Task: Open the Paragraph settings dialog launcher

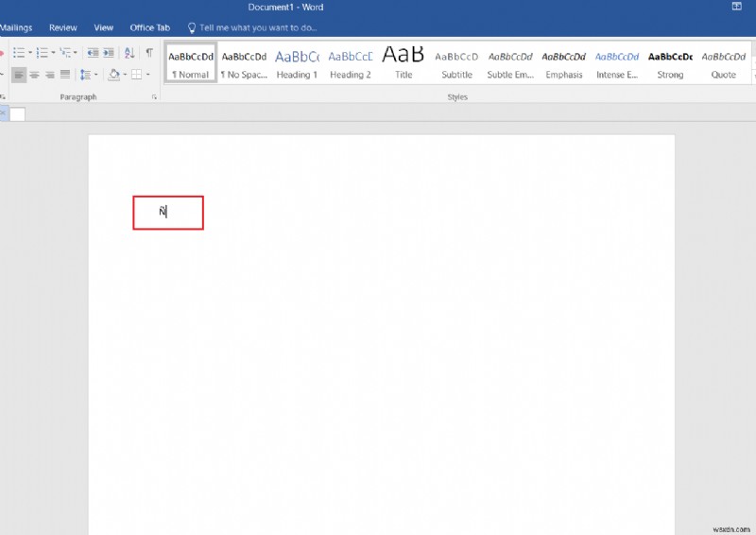Action: coord(154,97)
